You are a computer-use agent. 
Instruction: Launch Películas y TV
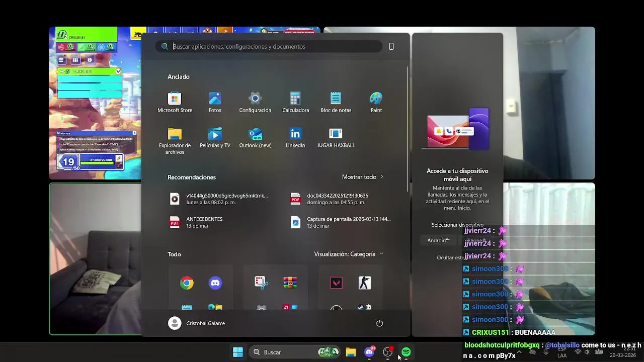click(215, 138)
